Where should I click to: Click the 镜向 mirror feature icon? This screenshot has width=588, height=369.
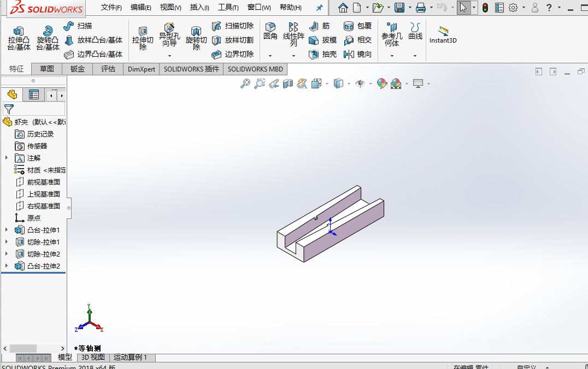pos(357,55)
